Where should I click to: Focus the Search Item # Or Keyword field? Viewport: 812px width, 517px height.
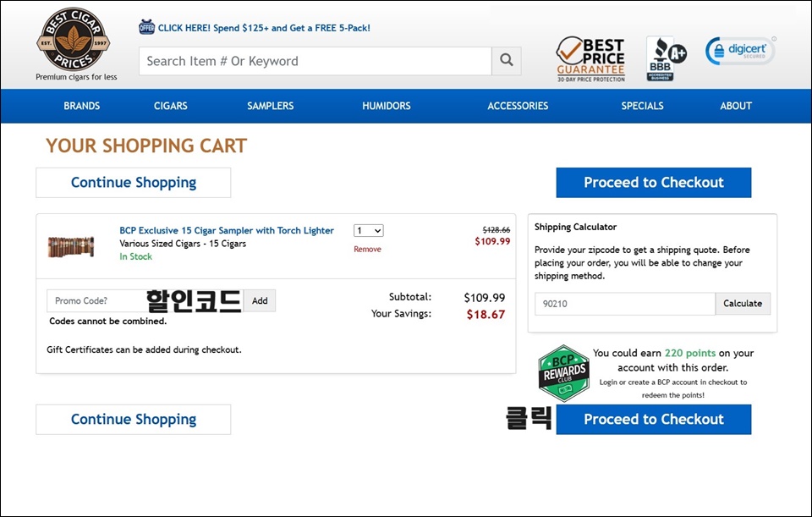pyautogui.click(x=315, y=61)
